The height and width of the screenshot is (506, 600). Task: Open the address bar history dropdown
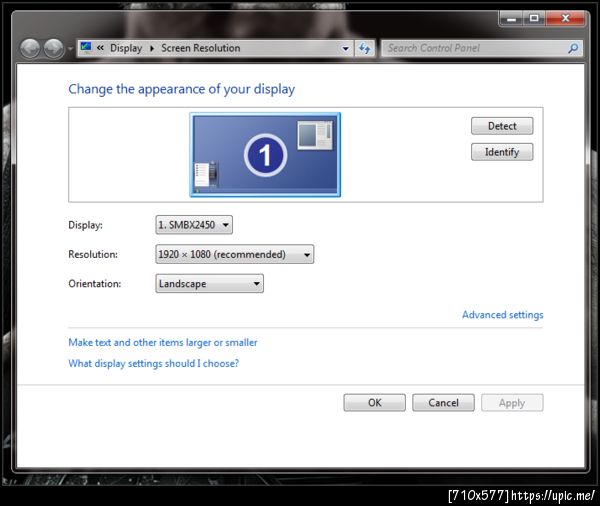(346, 49)
